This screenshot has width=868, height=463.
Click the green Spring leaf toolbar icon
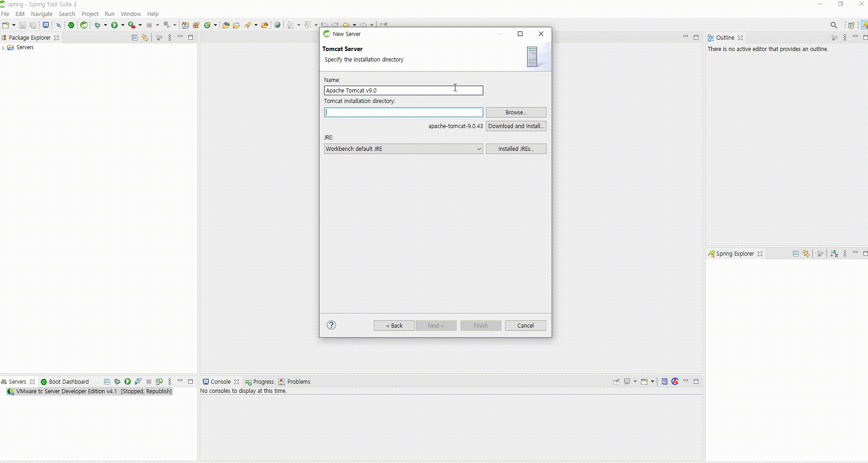point(84,25)
